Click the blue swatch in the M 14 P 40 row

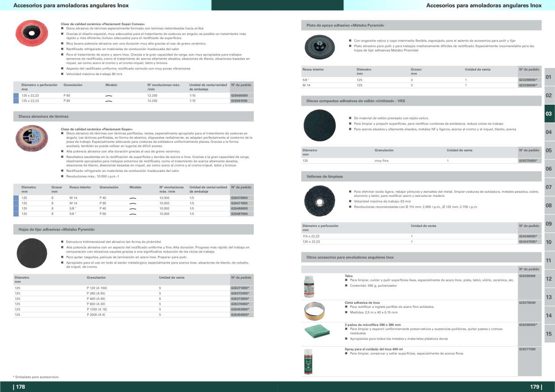[x=16, y=198]
